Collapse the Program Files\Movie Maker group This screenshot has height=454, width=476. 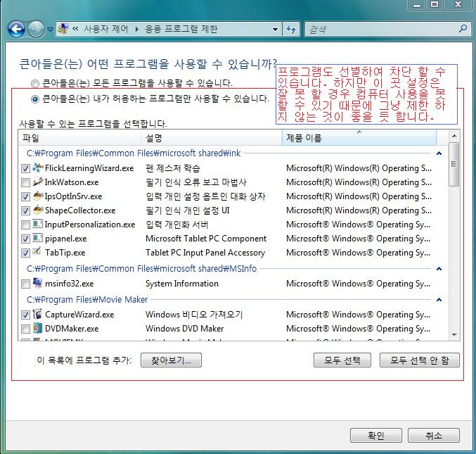[x=439, y=300]
